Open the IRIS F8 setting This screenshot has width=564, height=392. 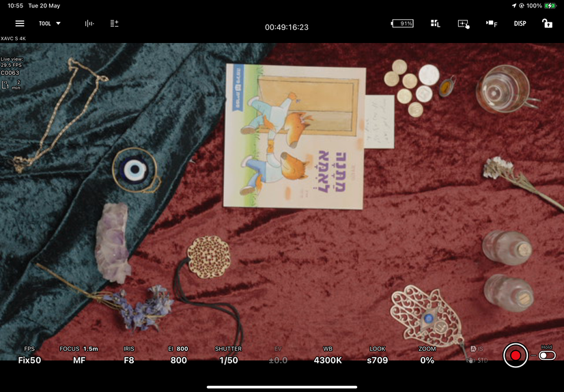point(129,355)
